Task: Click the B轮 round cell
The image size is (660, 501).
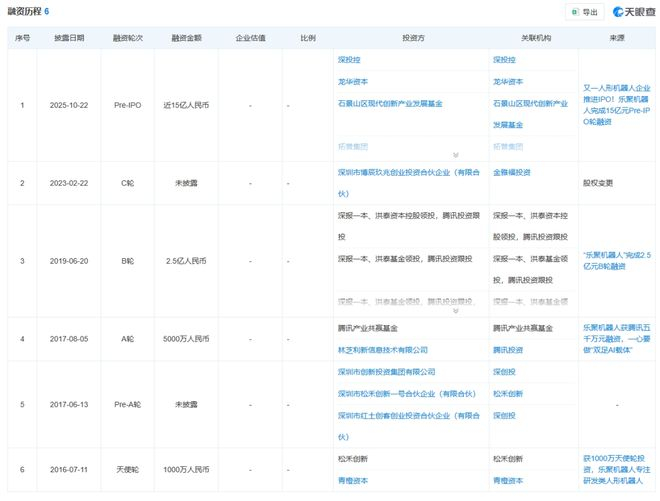Action: [128, 261]
